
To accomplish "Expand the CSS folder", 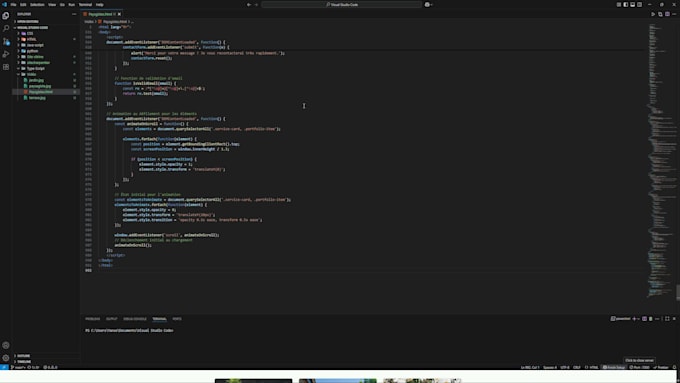I will coord(46,33).
